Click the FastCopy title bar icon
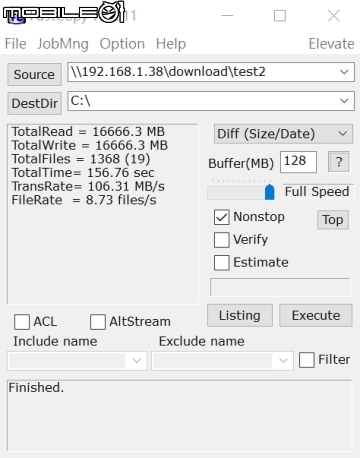Screen dimensions: 360x458 (16, 17)
